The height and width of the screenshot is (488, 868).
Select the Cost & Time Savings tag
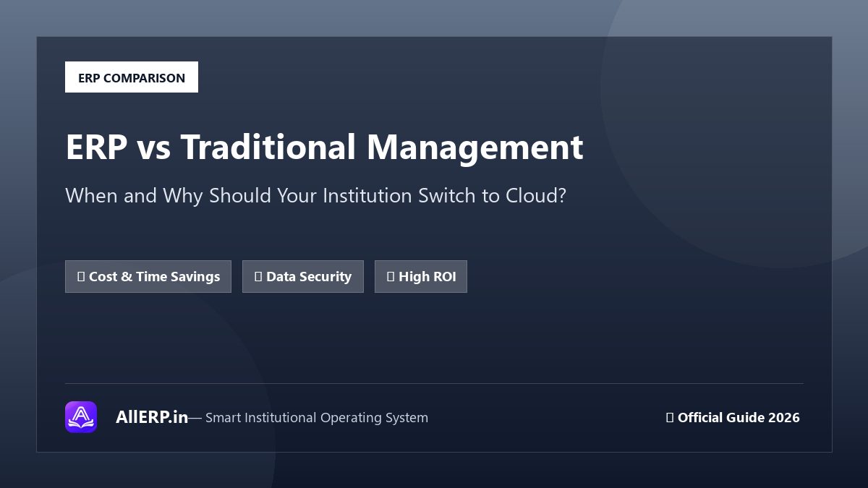tap(148, 277)
